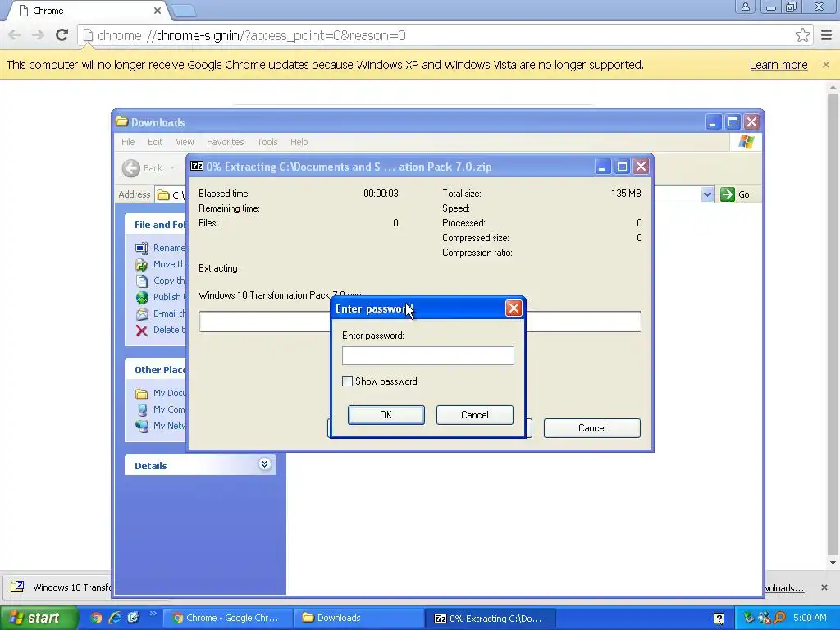
Task: Click into the Enter password field
Action: point(427,355)
